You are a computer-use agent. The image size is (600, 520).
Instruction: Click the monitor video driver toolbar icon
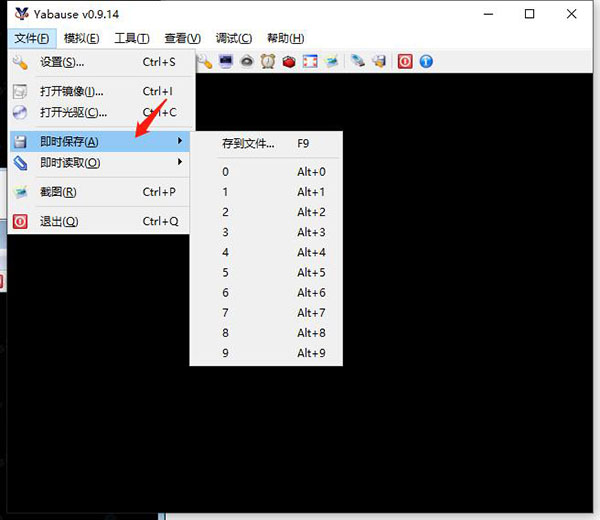[226, 61]
